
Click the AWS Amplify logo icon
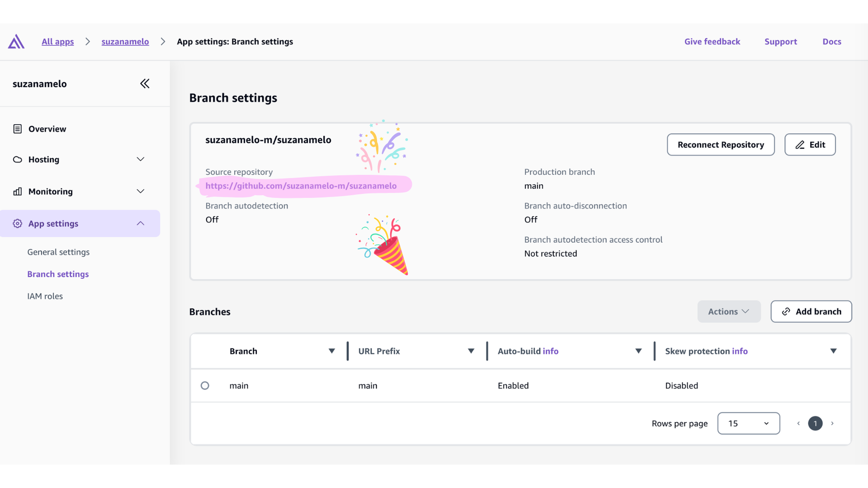[x=16, y=42]
